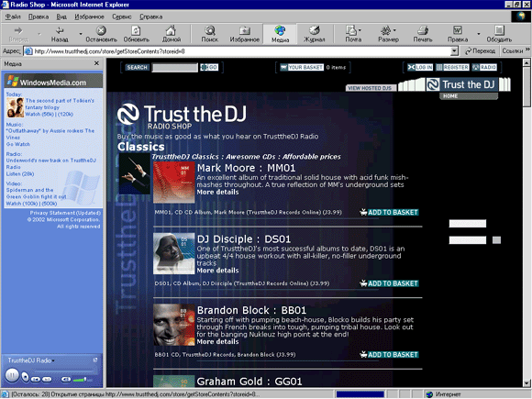The height and width of the screenshot is (399, 532).
Task: Open the Tolkien's fantasy trilogy link
Action: point(60,104)
